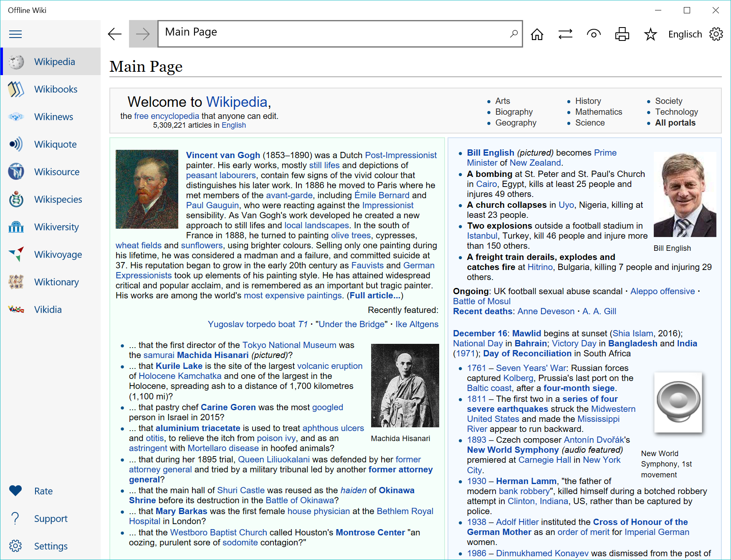This screenshot has height=560, width=731.
Task: Follow the December 16 link
Action: (480, 333)
